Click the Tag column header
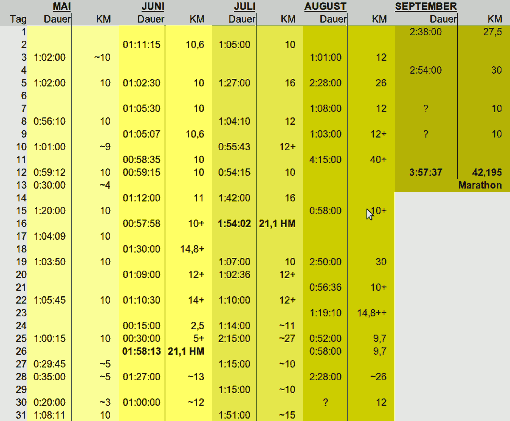The width and height of the screenshot is (510, 421). coord(18,19)
